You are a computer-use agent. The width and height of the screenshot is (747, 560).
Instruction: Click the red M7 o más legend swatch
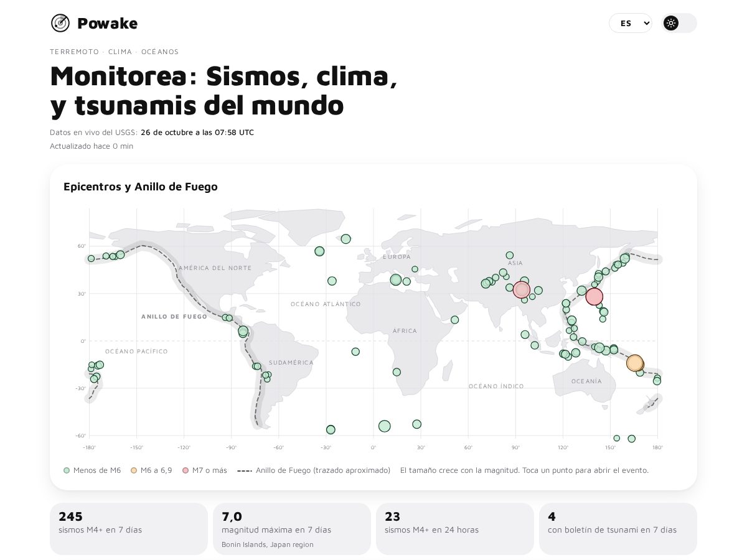click(x=186, y=470)
